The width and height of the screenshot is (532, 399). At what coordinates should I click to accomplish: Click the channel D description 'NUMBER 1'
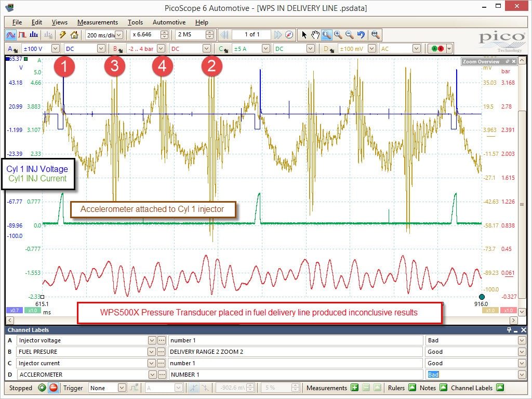tap(296, 375)
